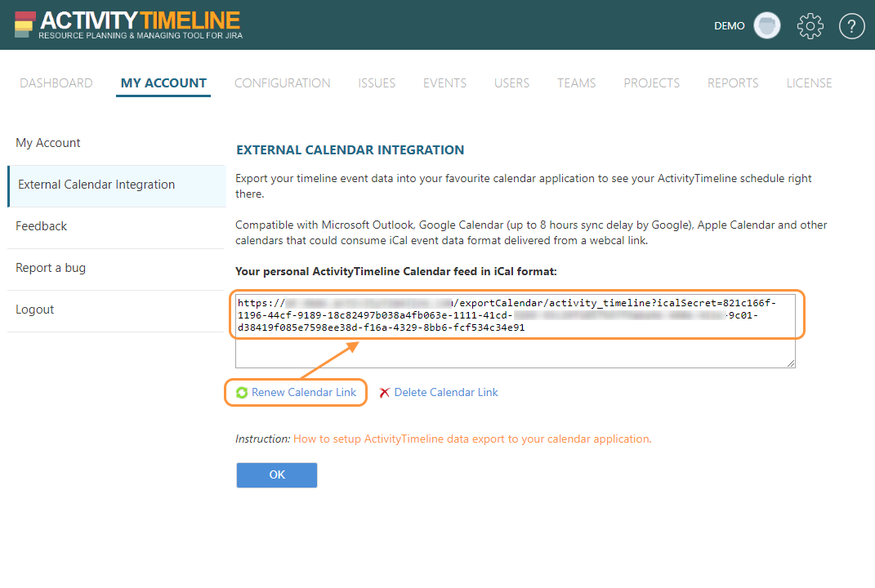Open the DASHBOARD tab
This screenshot has width=875, height=588.
(56, 83)
